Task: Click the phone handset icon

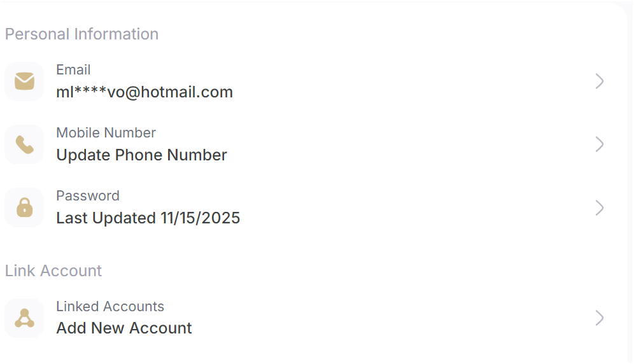Action: pyautogui.click(x=24, y=144)
